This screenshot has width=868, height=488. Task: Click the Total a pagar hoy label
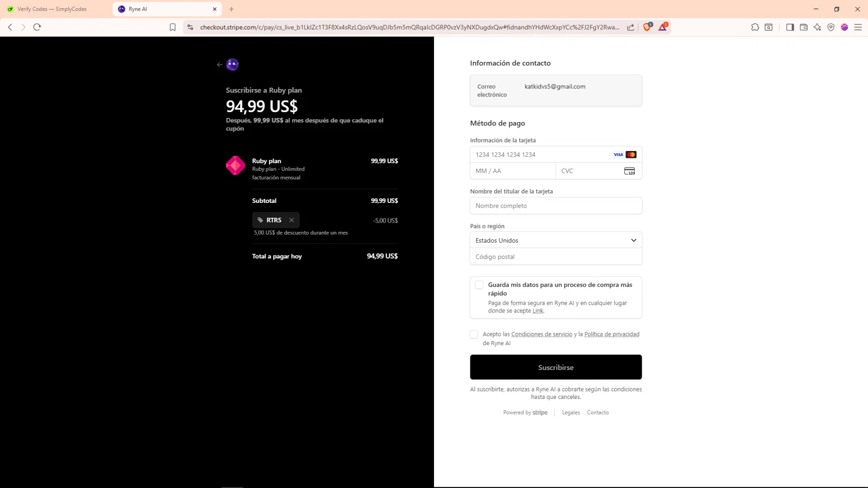point(277,256)
